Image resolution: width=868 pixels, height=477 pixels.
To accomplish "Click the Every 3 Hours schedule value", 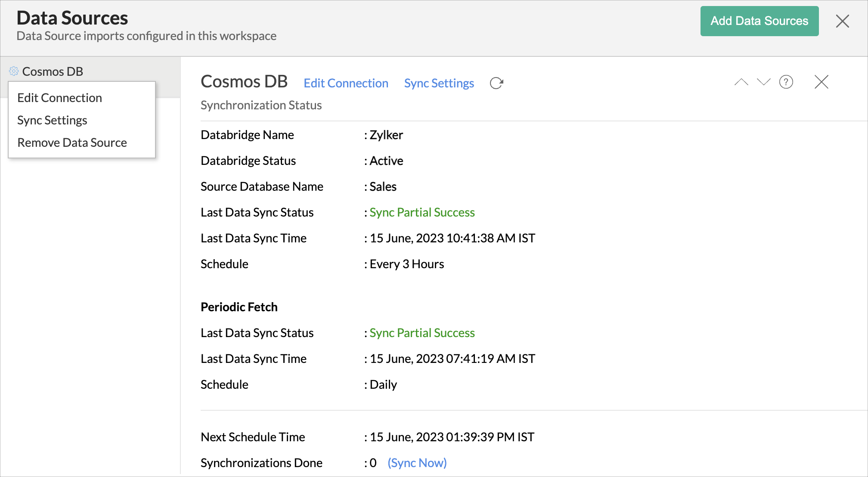I will coord(406,264).
